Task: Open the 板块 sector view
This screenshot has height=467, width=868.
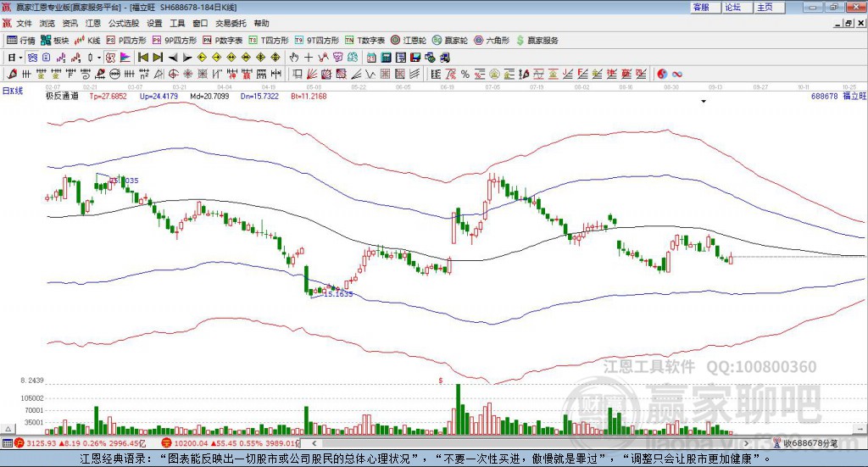Action: (x=55, y=41)
